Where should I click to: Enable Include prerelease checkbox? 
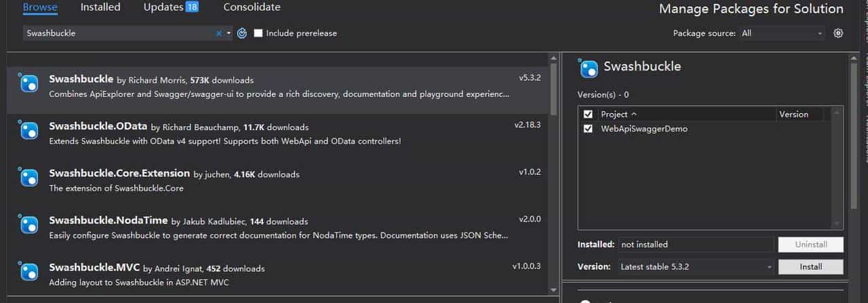click(x=258, y=33)
